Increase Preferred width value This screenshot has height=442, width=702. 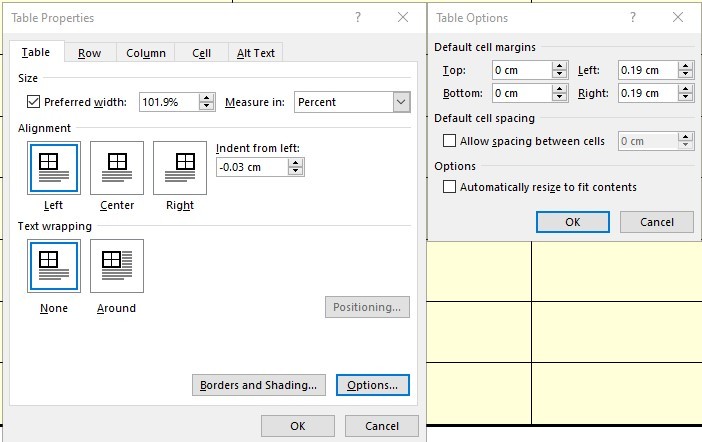click(206, 98)
